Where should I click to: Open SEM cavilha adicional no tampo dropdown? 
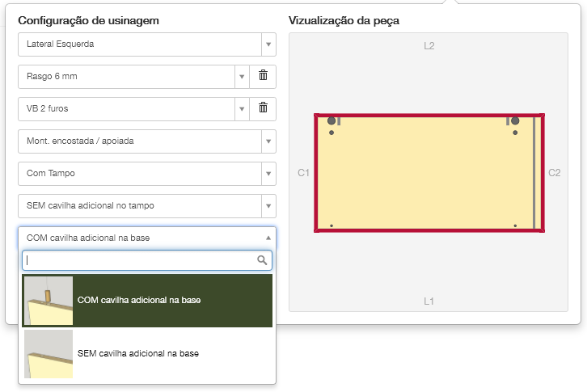pos(146,205)
